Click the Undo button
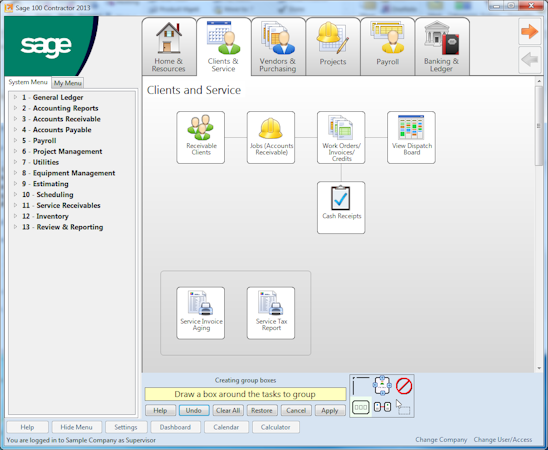Viewport: 548px width, 450px height. (194, 410)
